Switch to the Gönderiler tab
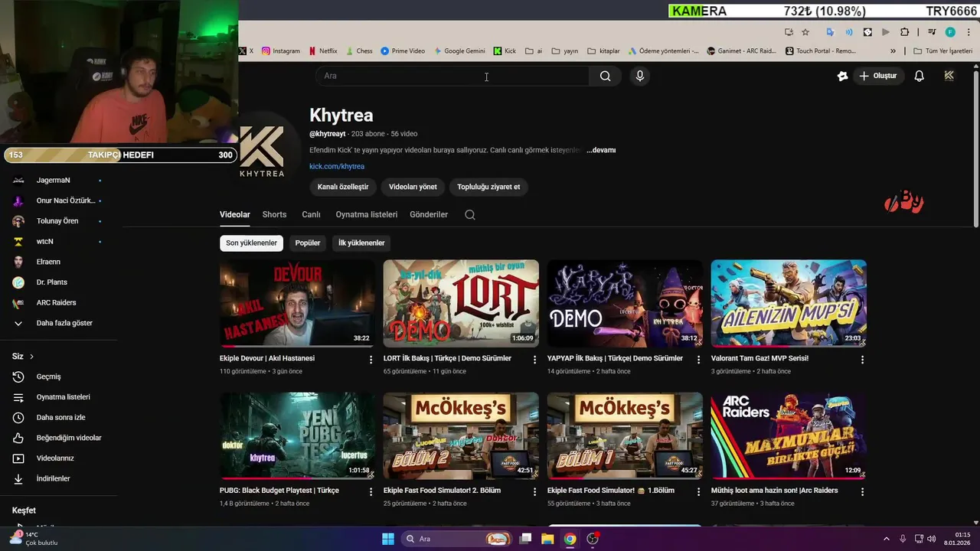 [x=429, y=214]
